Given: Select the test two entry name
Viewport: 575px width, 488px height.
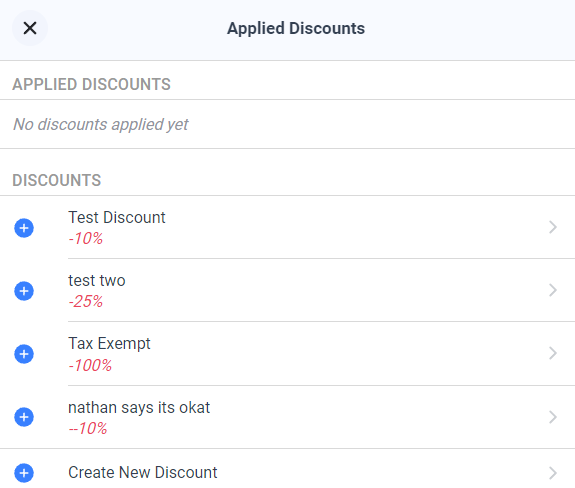Looking at the screenshot, I should click(x=97, y=281).
